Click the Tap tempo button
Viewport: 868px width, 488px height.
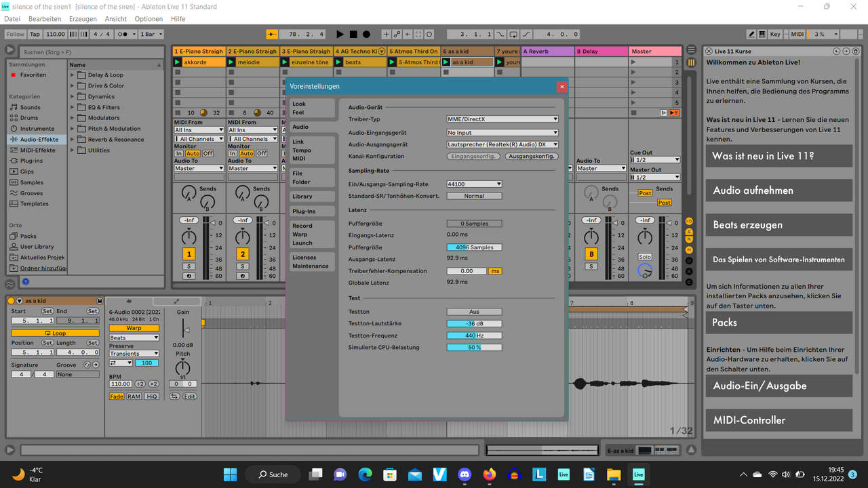35,34
